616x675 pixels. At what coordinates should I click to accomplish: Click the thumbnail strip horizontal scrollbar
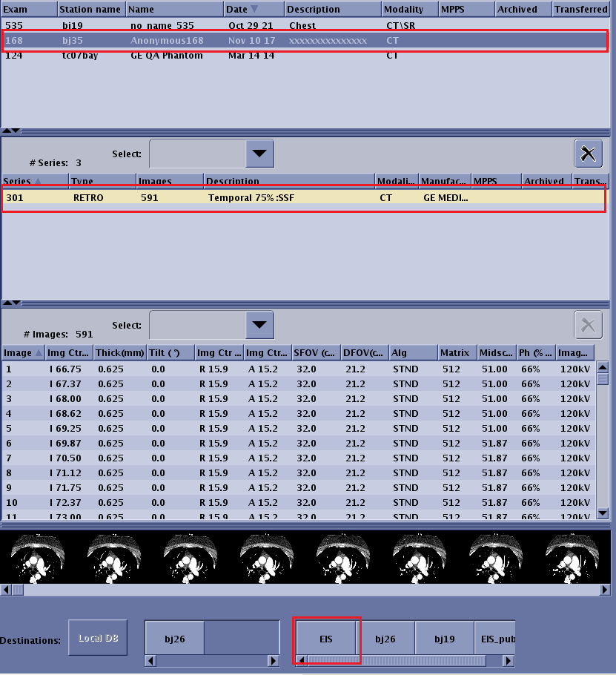[297, 590]
